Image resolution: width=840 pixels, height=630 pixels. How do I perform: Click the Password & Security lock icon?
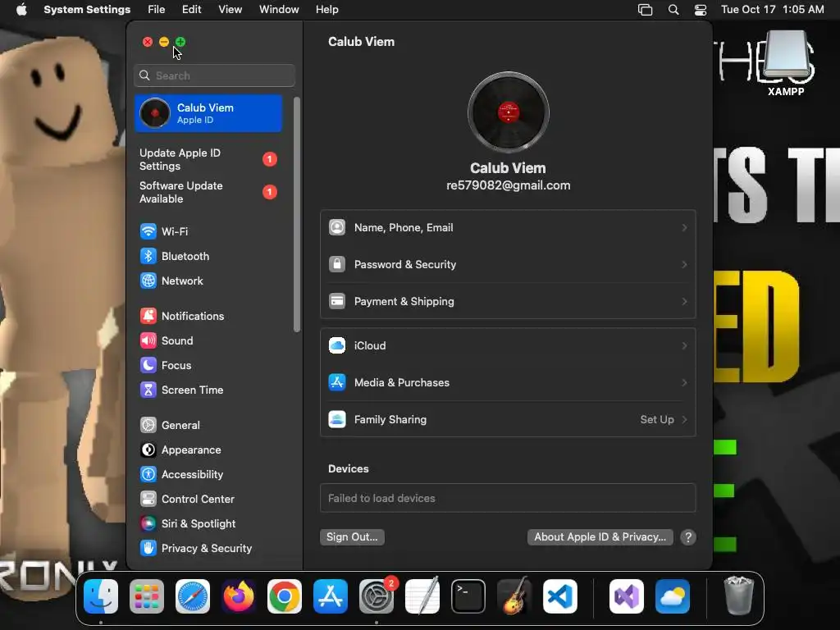[x=337, y=264]
